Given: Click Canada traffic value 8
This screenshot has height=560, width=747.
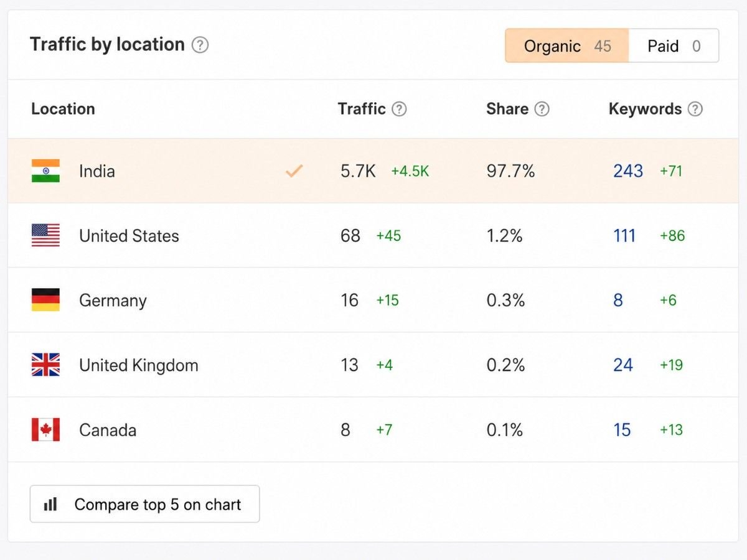Looking at the screenshot, I should pos(345,430).
